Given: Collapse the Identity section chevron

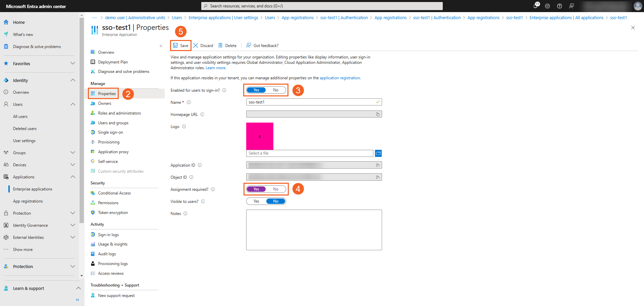Looking at the screenshot, I should tap(73, 80).
